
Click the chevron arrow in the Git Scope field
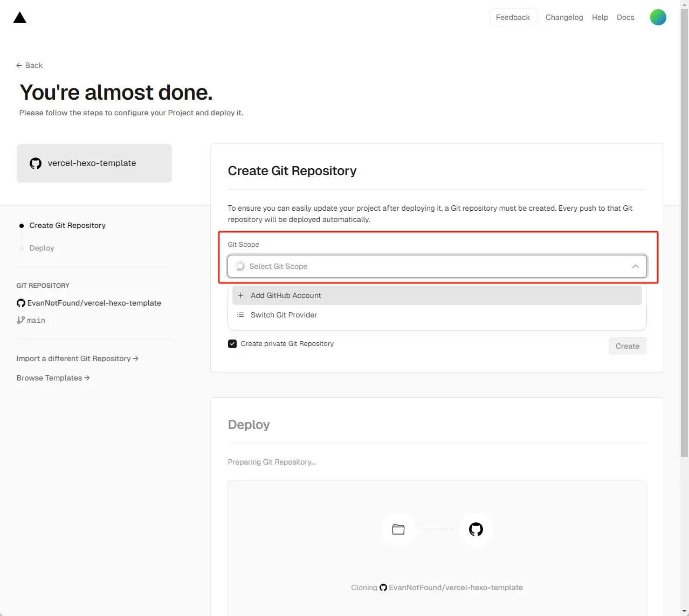[x=635, y=266]
